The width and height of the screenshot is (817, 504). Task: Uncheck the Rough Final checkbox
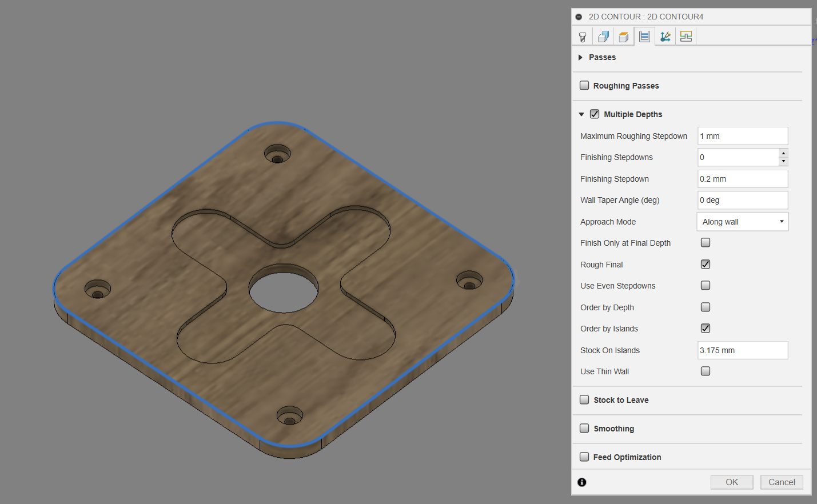point(706,264)
